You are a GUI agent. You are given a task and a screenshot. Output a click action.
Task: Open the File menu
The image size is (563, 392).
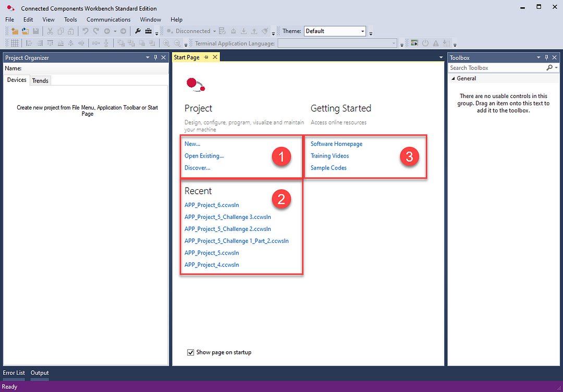pos(10,20)
